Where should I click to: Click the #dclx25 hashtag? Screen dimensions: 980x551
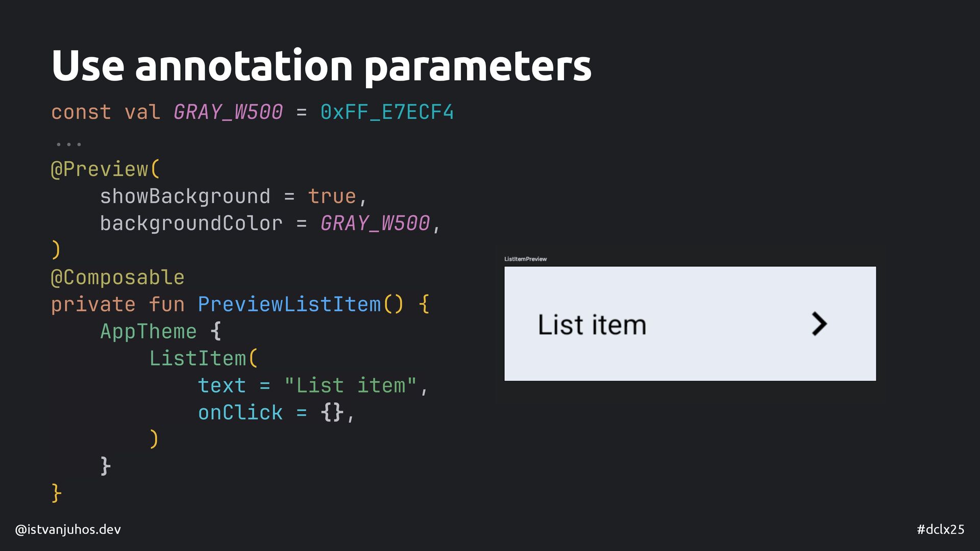(940, 530)
